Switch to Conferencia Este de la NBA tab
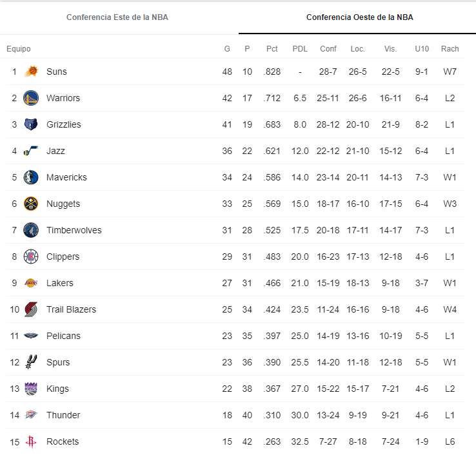The height and width of the screenshot is (455, 476). [x=117, y=17]
